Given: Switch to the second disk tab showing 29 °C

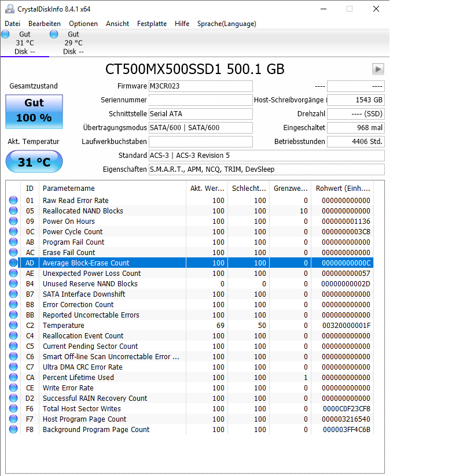Looking at the screenshot, I should coord(74,43).
